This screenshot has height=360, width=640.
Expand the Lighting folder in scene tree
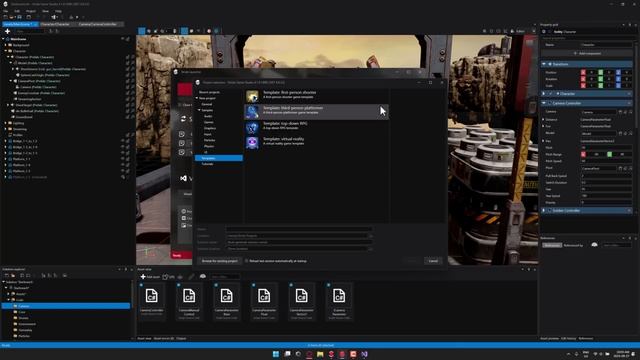click(6, 123)
